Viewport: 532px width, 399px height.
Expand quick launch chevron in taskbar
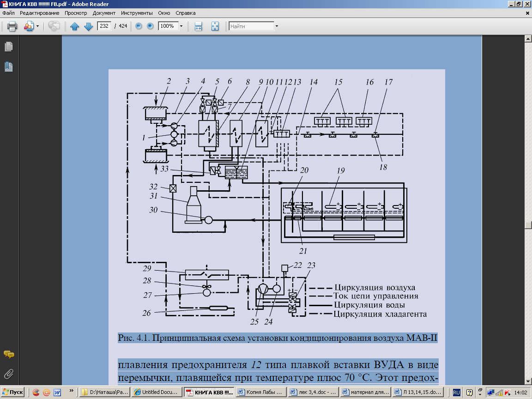[x=71, y=391]
